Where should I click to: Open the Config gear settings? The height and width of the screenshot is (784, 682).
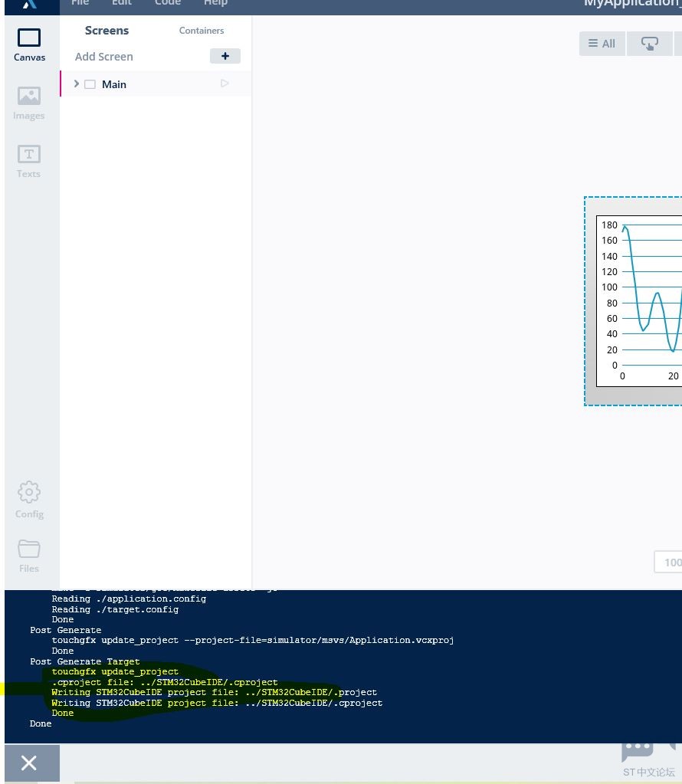pos(29,500)
